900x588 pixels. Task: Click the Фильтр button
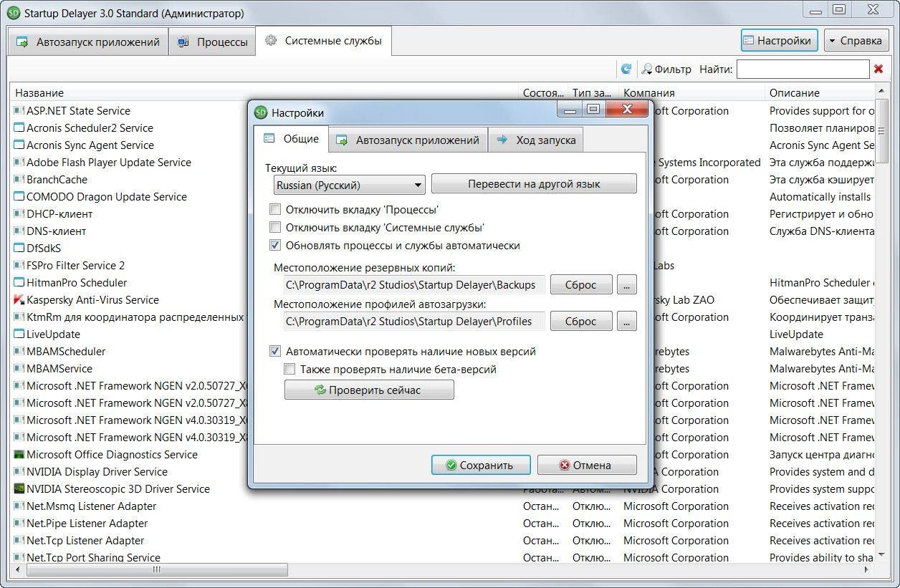(x=666, y=69)
